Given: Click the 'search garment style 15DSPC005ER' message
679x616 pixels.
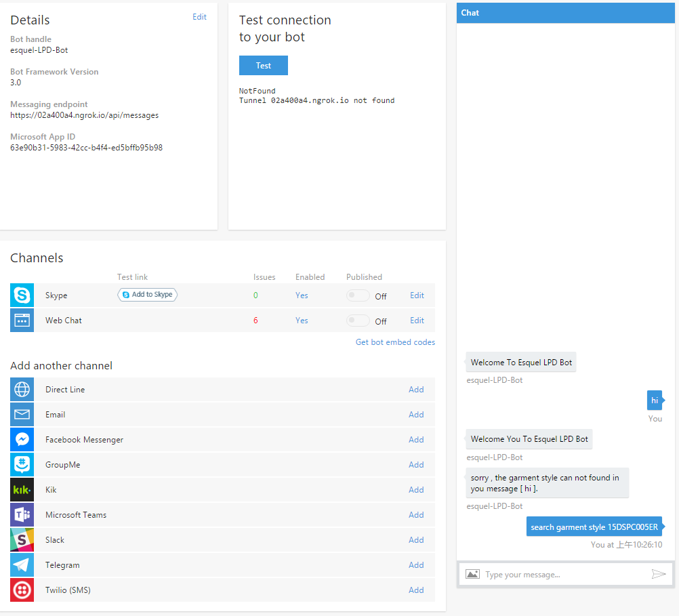Looking at the screenshot, I should coord(594,527).
